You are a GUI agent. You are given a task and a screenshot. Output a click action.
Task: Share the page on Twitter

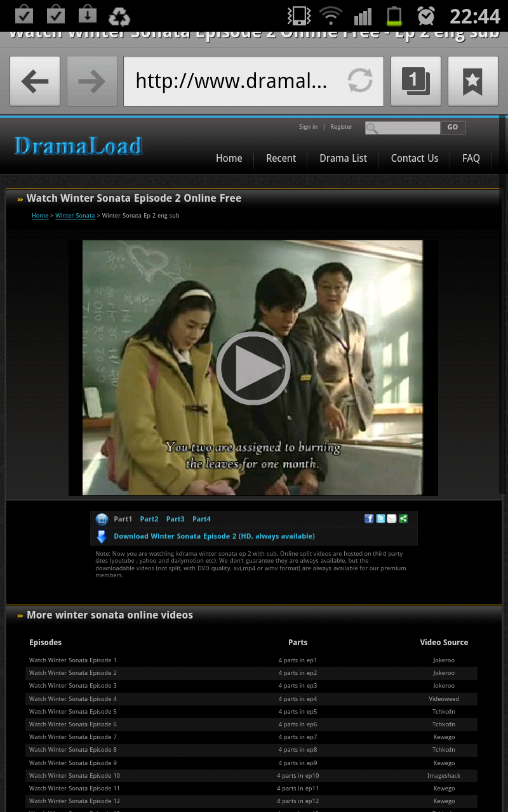[380, 518]
